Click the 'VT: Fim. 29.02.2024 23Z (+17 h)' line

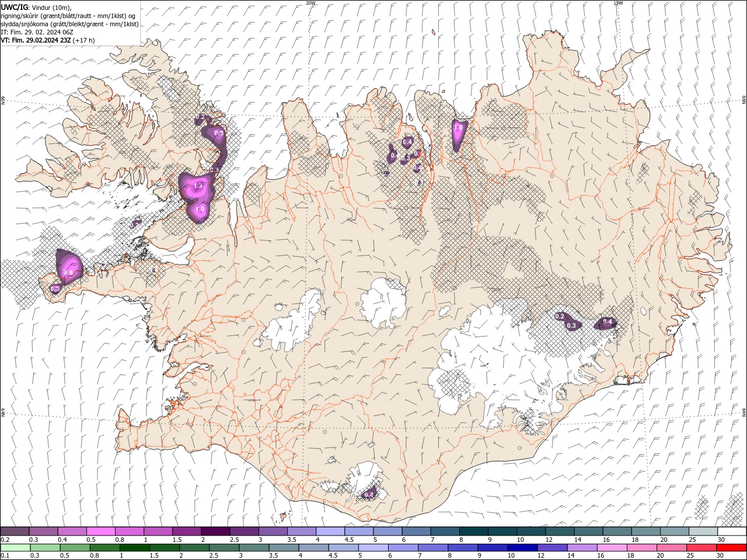[48, 40]
